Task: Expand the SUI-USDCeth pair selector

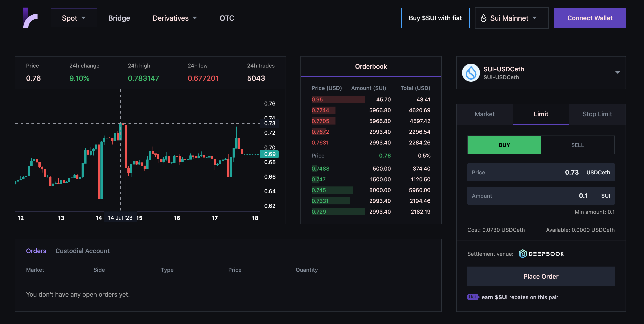Action: [617, 73]
